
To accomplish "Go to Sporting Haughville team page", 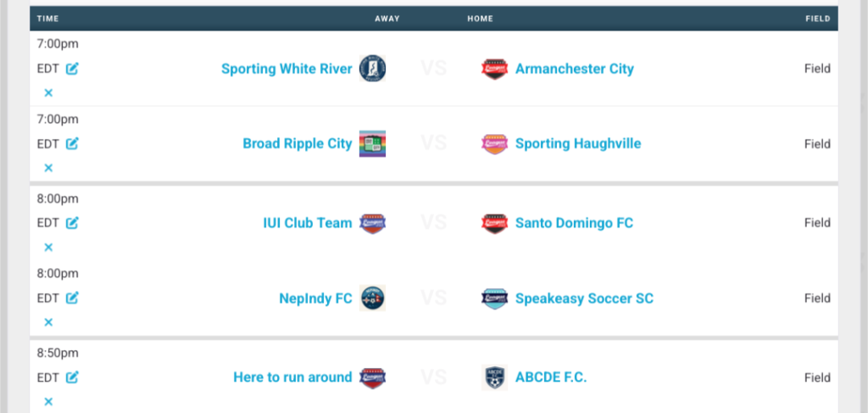I will (577, 144).
